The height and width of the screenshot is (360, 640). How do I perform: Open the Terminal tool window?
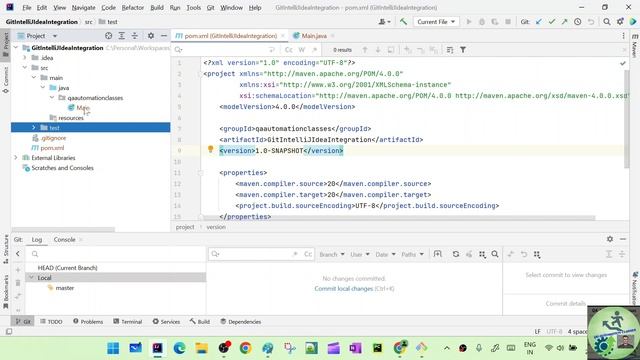pos(127,322)
